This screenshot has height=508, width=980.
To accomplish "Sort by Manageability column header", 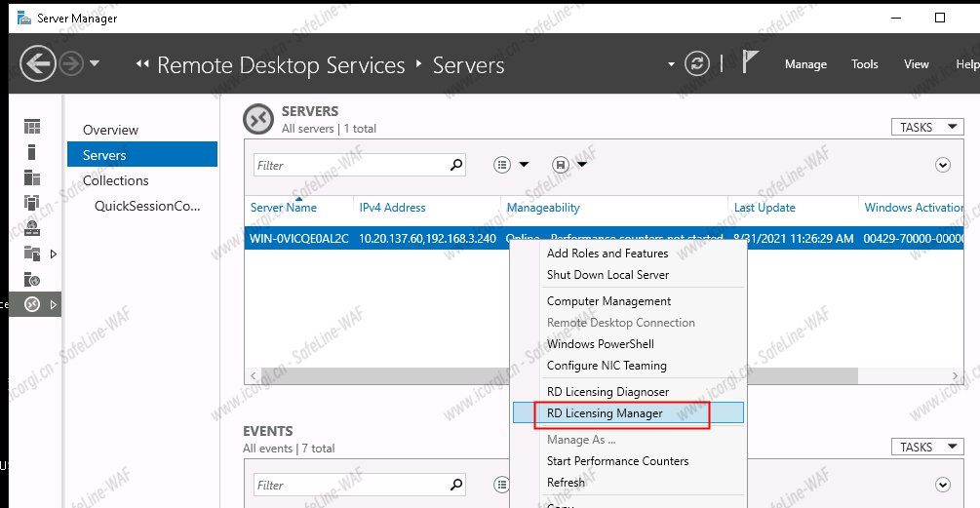I will [543, 208].
